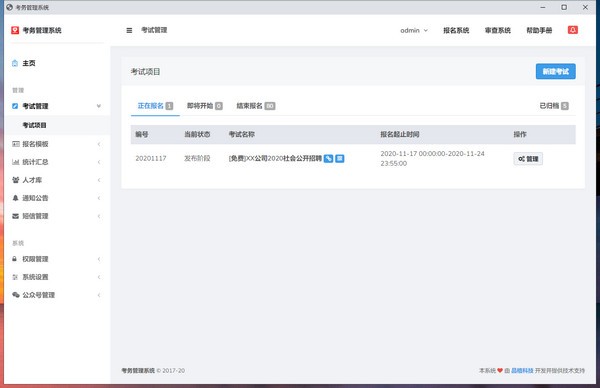600x388 pixels.
Task: Switch to the 即将开始 tab
Action: pyautogui.click(x=204, y=106)
